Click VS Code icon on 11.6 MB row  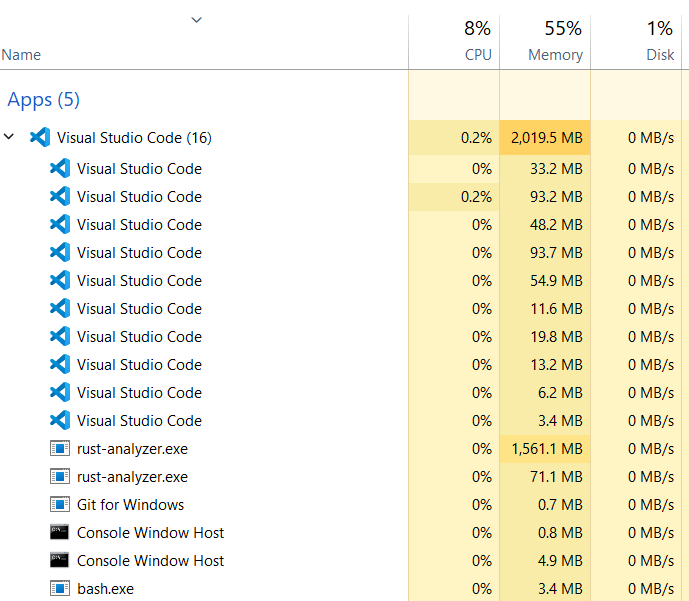coord(60,308)
